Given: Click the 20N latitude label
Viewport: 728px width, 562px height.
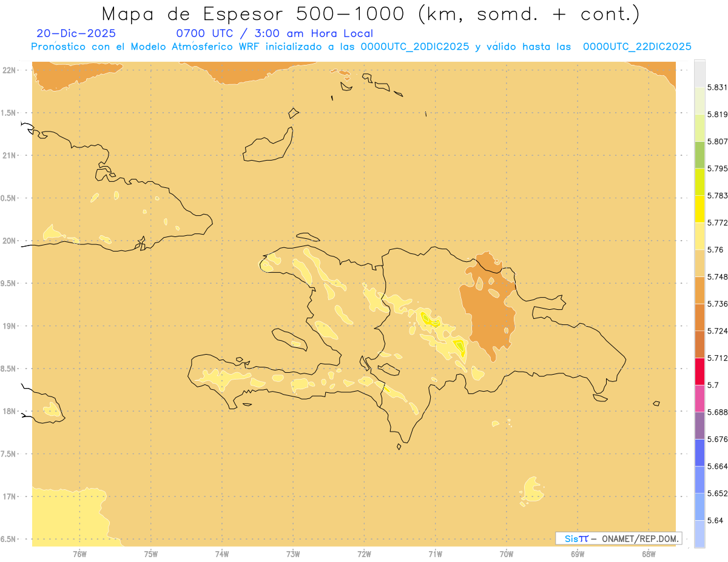Looking at the screenshot, I should 9,241.
